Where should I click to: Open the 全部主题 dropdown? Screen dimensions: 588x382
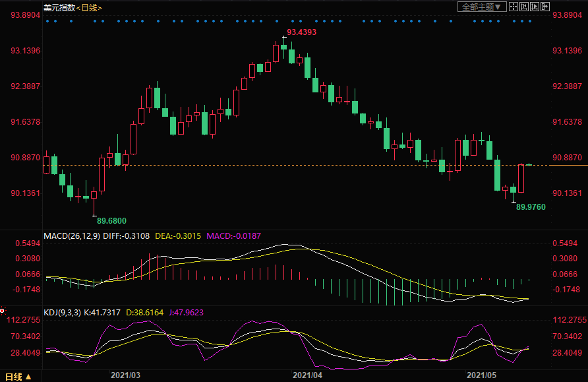(482, 7)
